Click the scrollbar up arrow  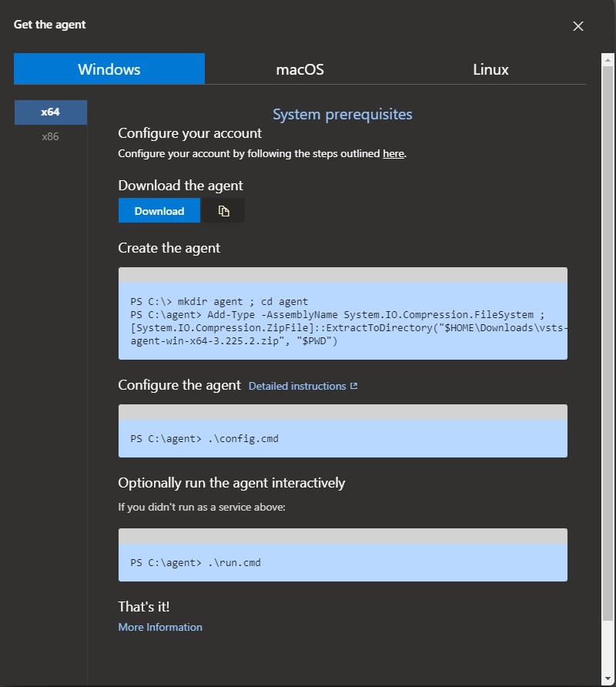(608, 59)
